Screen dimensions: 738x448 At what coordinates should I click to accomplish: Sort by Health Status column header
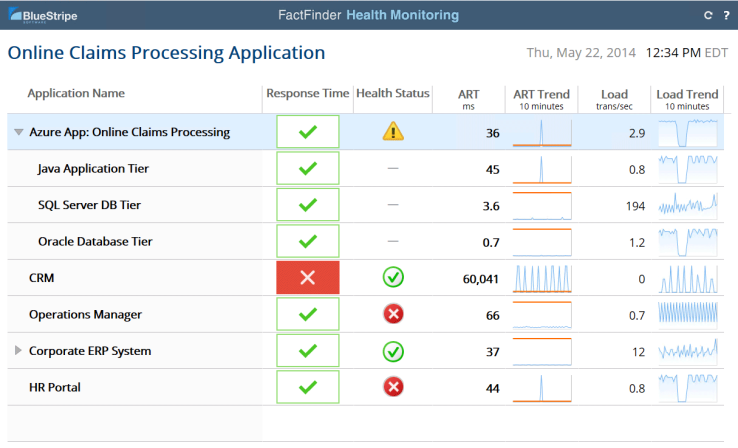392,94
